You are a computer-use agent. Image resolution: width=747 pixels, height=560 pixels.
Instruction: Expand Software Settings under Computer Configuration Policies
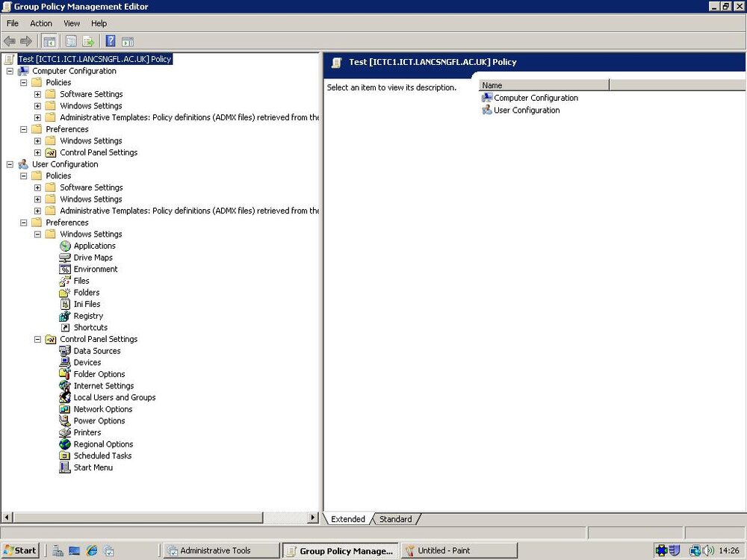coord(37,94)
